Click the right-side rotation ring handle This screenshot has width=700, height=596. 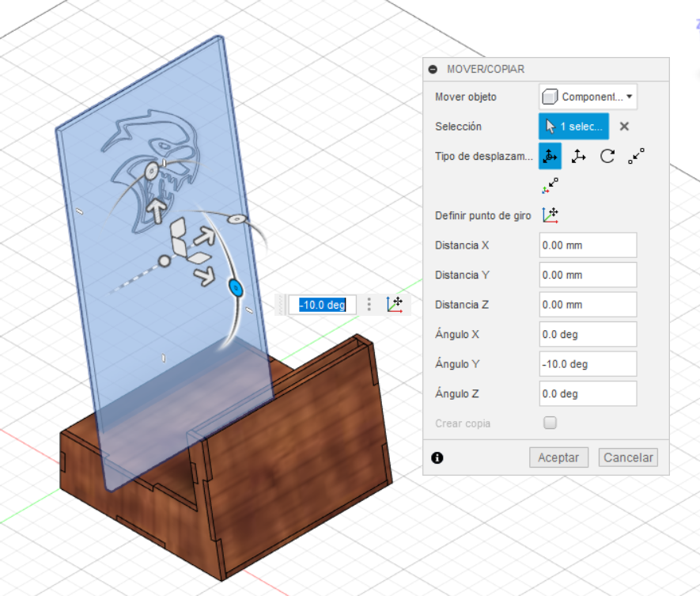236,219
